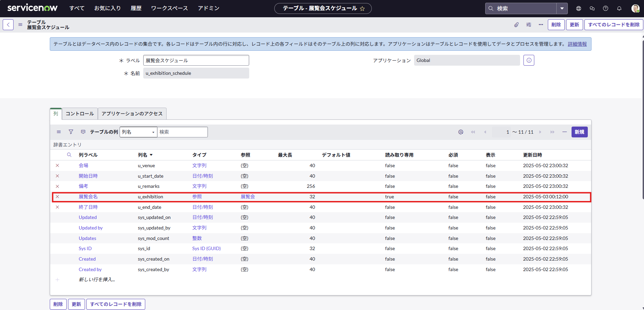Go back with the left chevron button

[8, 25]
